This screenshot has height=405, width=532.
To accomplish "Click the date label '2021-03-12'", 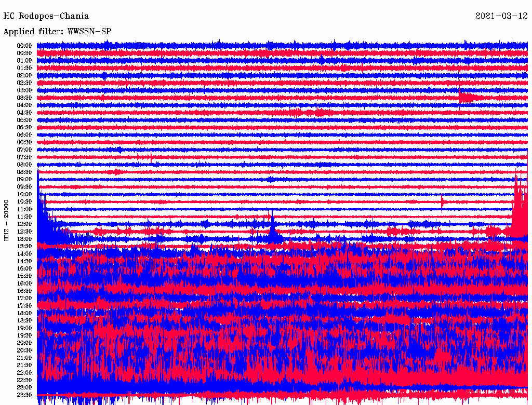I will tap(501, 16).
